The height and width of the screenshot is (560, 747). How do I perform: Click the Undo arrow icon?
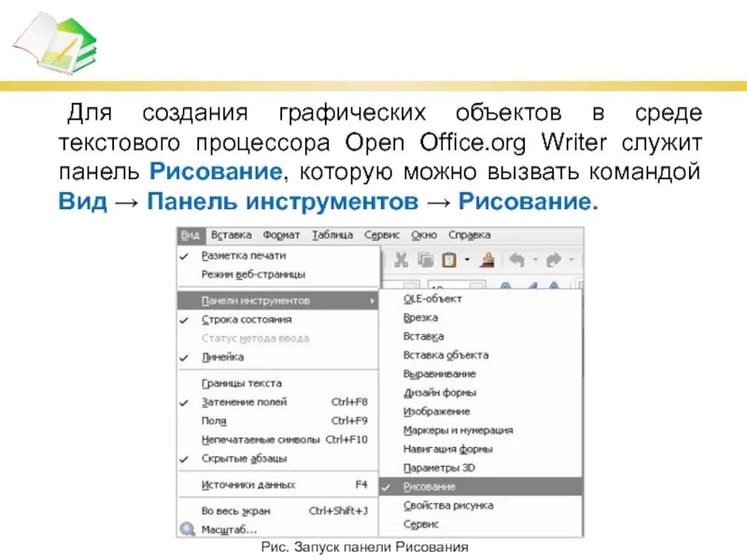(517, 260)
